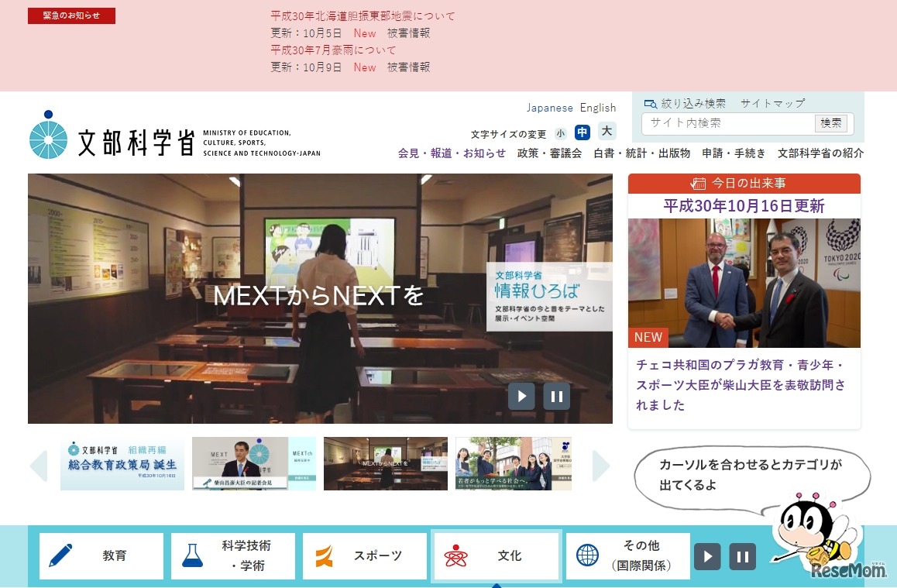The image size is (897, 588).
Task: Switch site language to English
Action: click(598, 107)
